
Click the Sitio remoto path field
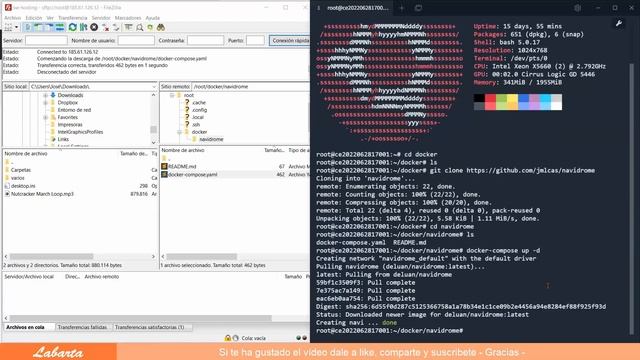(250, 87)
